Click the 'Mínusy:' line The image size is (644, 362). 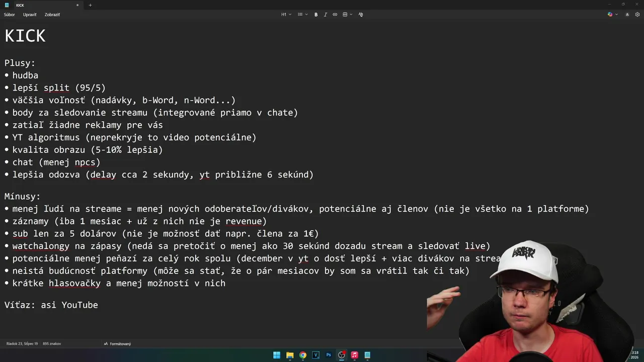(x=23, y=197)
